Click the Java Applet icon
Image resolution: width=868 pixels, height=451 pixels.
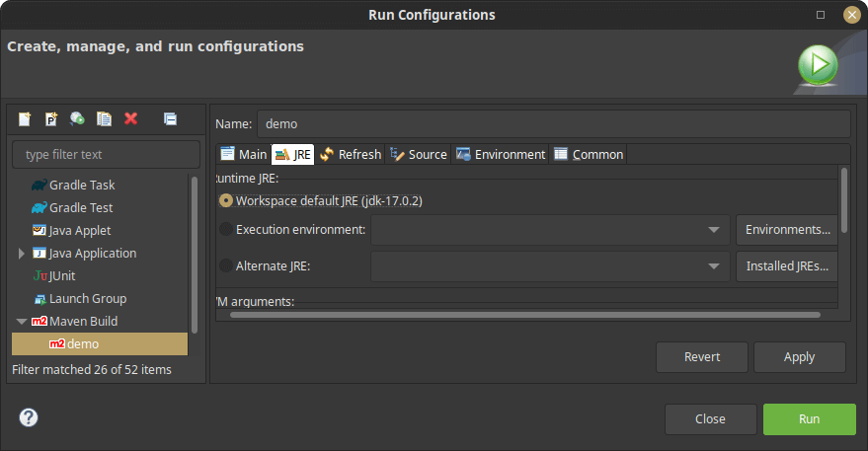click(x=39, y=230)
